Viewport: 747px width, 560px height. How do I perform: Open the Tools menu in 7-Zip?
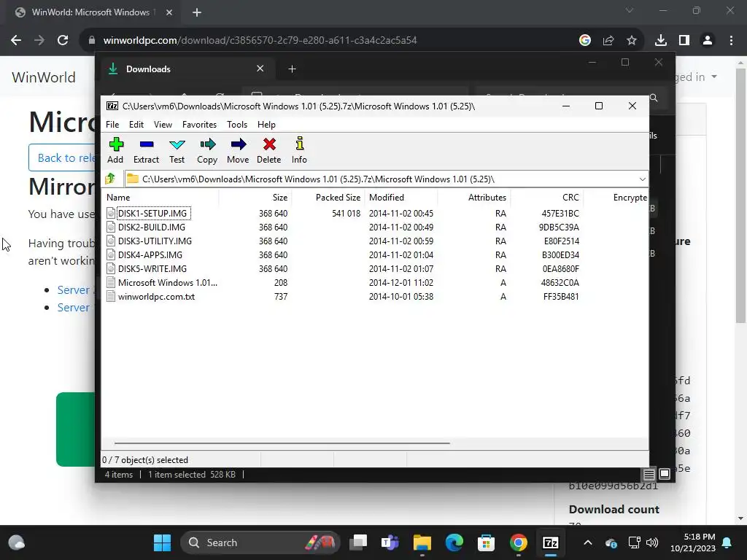pos(237,124)
